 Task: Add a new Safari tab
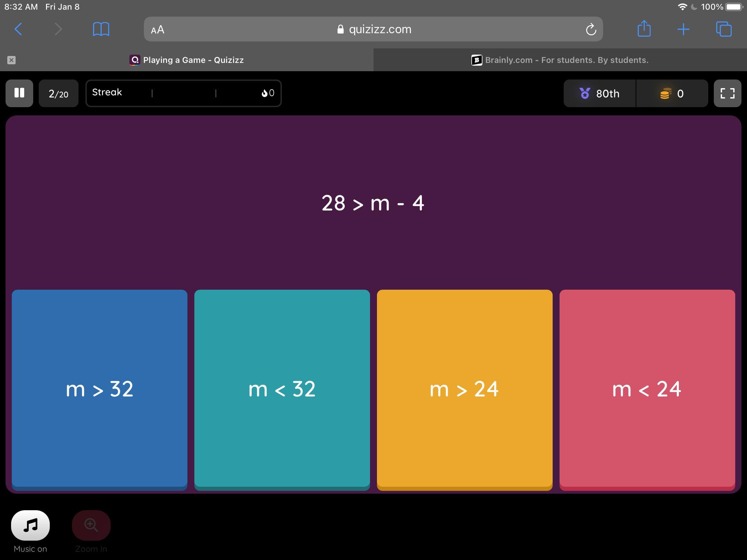coord(683,29)
